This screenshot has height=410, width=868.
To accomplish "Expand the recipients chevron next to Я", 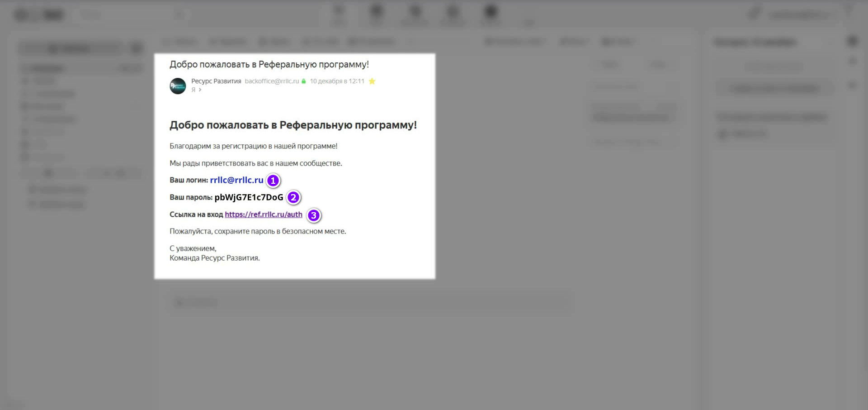I will click(200, 90).
